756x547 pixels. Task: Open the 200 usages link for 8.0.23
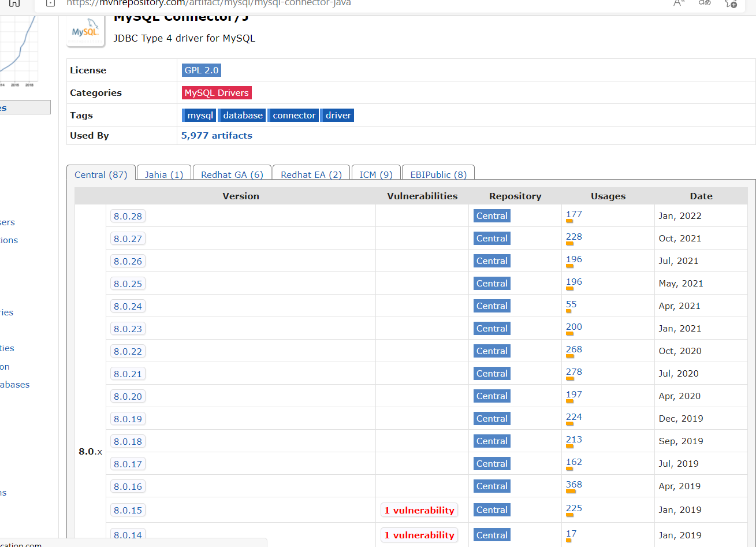[574, 327]
